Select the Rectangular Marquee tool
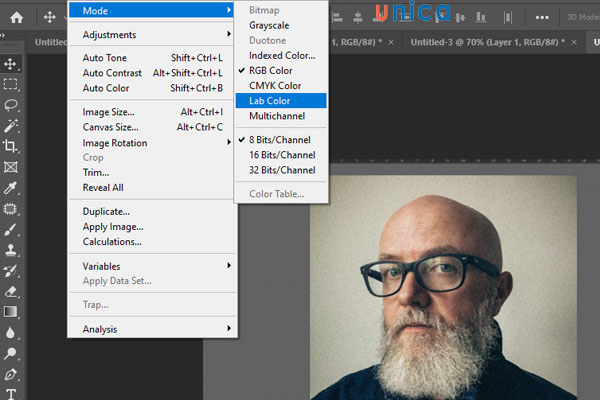Screen dimensions: 600x400 (x=11, y=84)
